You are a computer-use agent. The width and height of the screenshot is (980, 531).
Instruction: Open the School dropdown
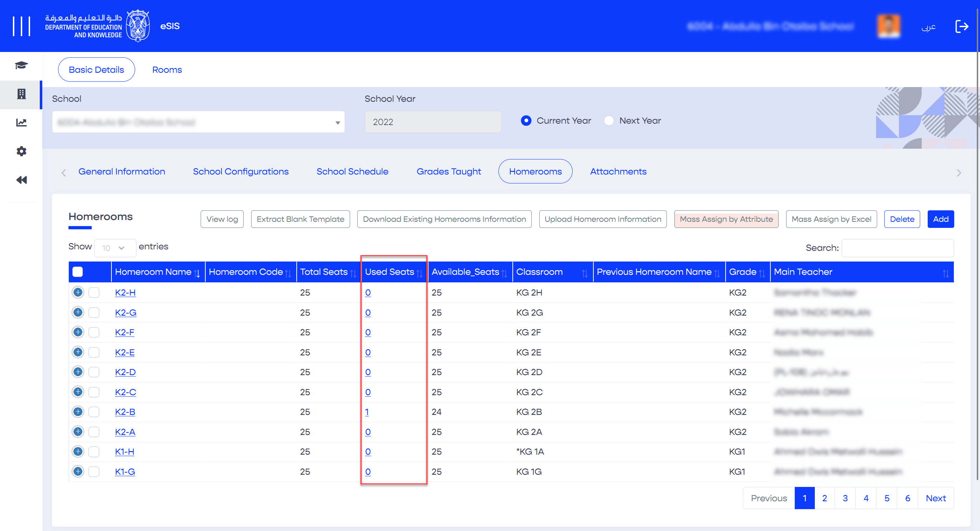pyautogui.click(x=198, y=122)
